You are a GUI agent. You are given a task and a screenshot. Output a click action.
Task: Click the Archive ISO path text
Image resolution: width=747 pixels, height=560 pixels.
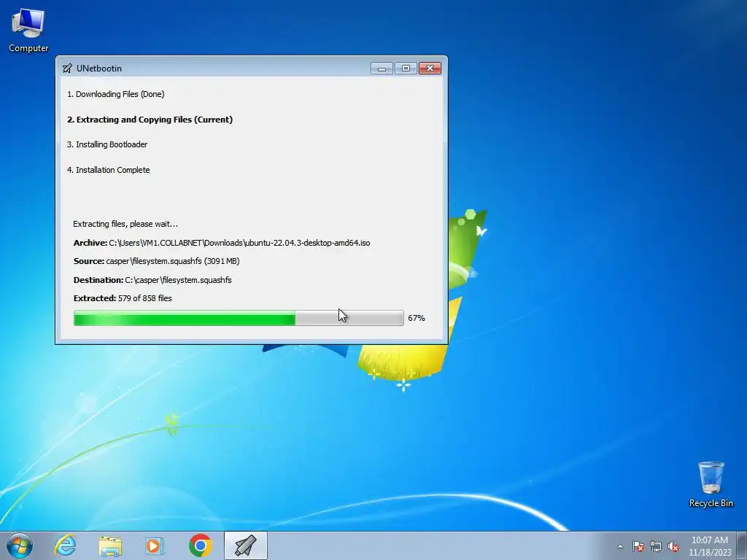tap(239, 243)
